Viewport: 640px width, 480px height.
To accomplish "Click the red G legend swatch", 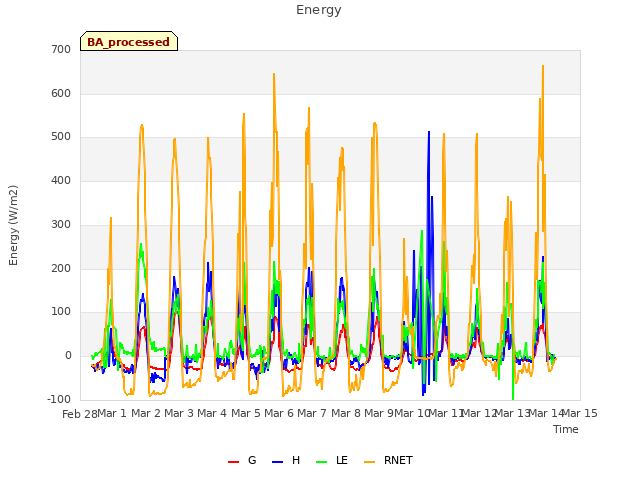I will click(233, 462).
